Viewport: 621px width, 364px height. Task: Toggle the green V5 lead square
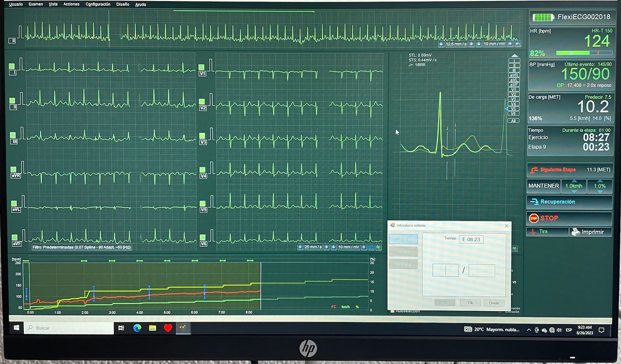pyautogui.click(x=202, y=203)
